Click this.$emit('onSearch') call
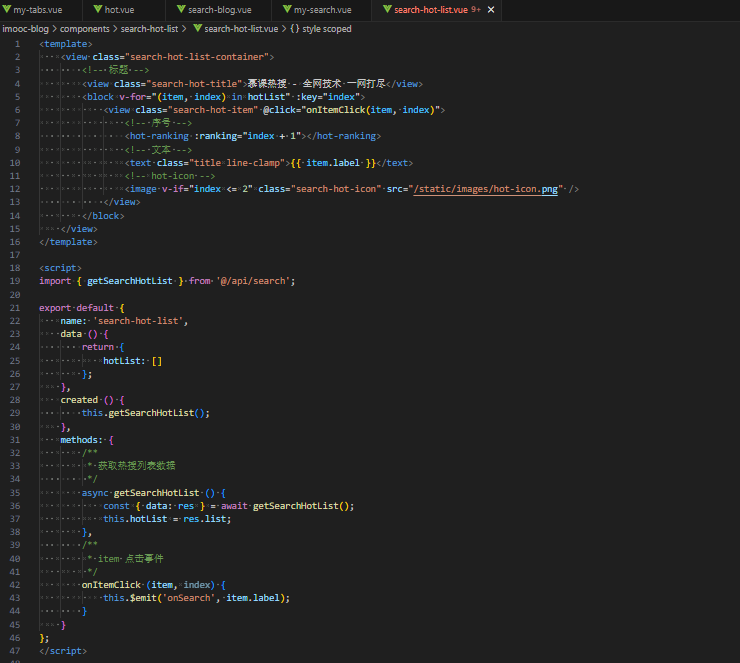Image resolution: width=740 pixels, height=663 pixels. pos(196,598)
